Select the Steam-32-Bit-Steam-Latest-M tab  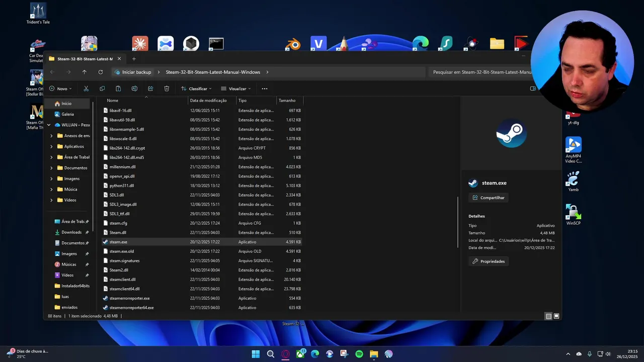pyautogui.click(x=85, y=59)
